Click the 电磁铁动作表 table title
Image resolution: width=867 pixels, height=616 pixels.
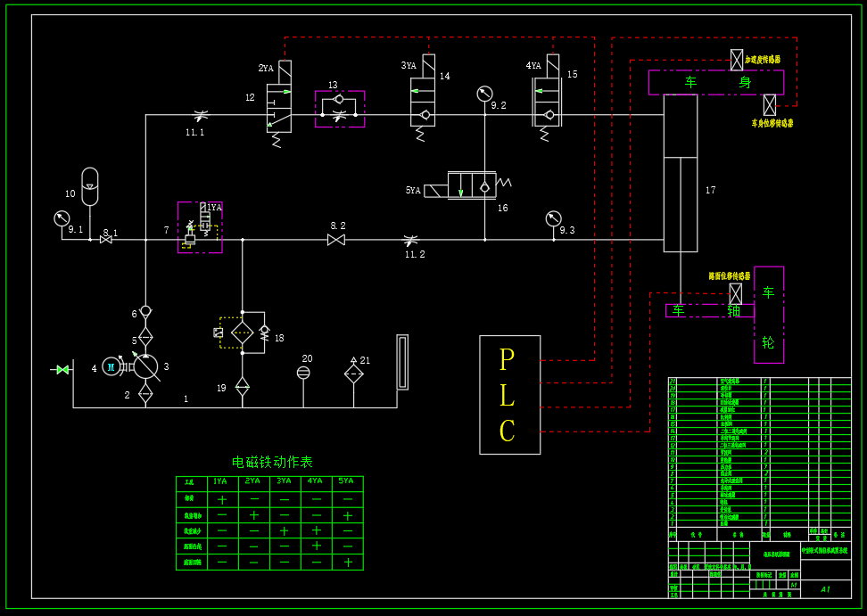pyautogui.click(x=272, y=462)
